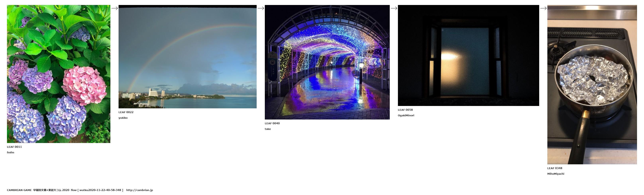
Task: Click the arrow between rainbow and light tunnel photos
Action: [260, 8]
